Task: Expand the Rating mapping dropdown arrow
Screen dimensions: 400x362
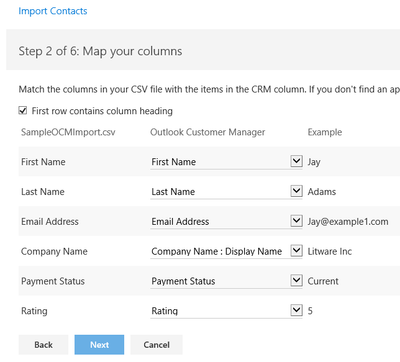Action: 296,310
